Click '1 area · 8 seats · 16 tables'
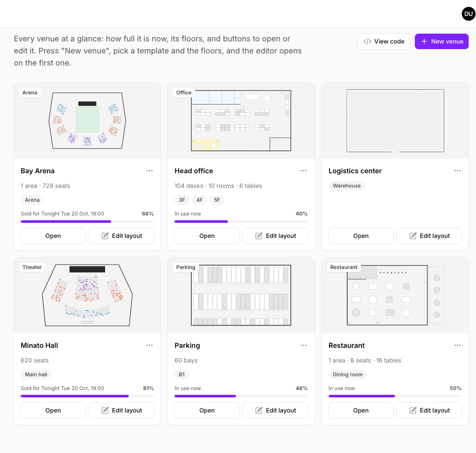Screen dimensions: 476x453 click(364, 360)
